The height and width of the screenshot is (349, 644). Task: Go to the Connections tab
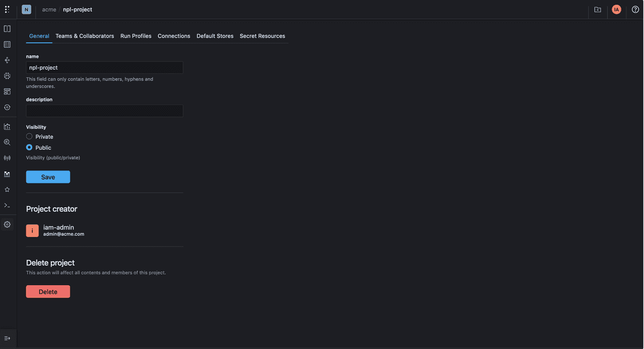point(174,36)
